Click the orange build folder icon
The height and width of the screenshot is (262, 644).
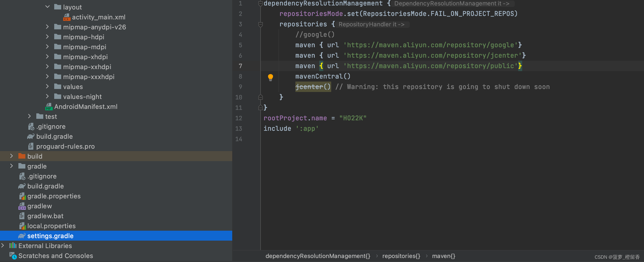[22, 156]
